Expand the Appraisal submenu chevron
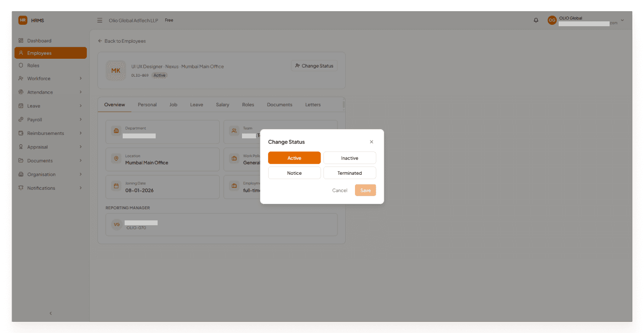Screen dimensions: 644x333 (80, 147)
